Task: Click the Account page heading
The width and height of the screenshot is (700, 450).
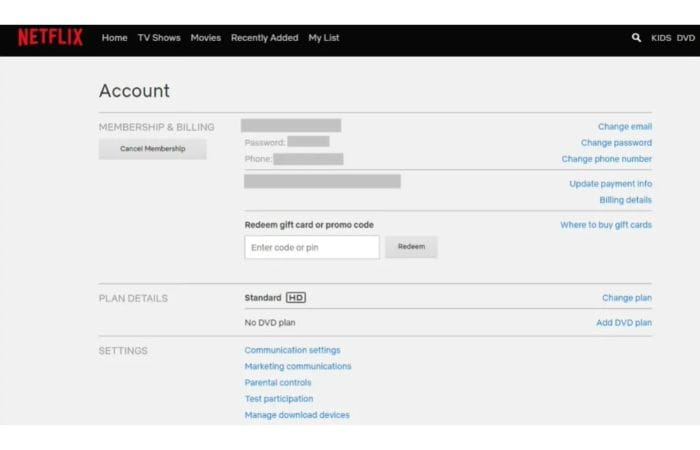Action: pyautogui.click(x=134, y=91)
